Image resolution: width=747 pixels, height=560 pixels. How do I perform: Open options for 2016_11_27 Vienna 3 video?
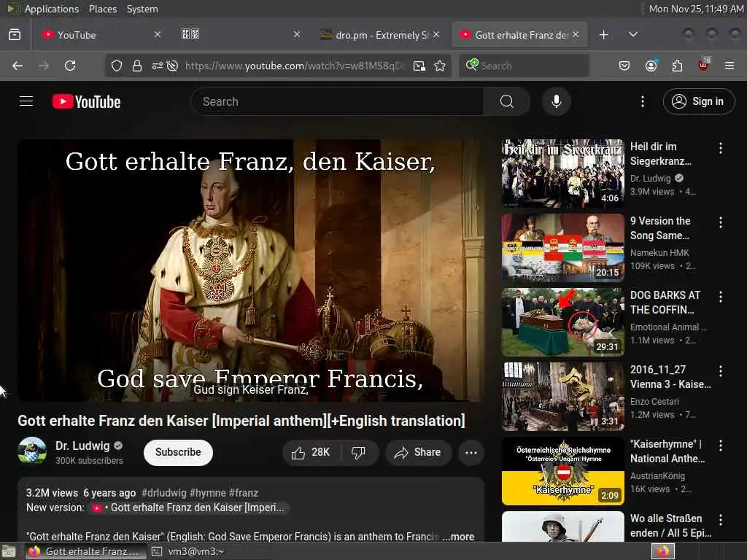pyautogui.click(x=720, y=371)
